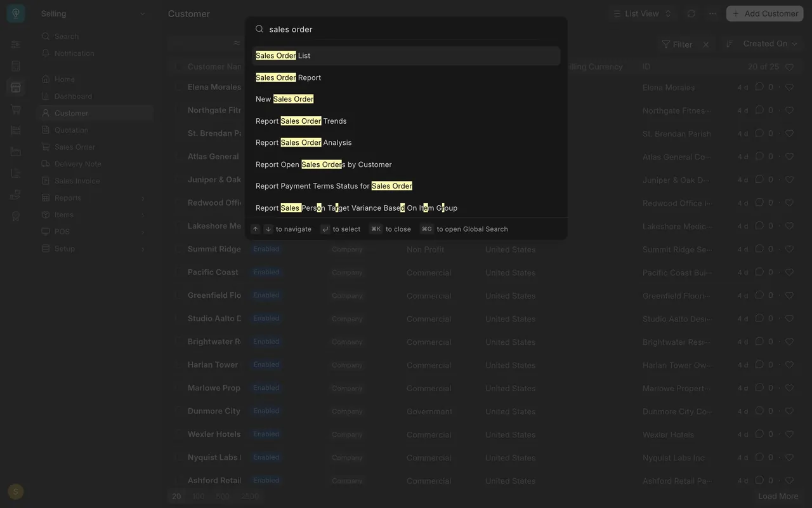Open Report Sales Order Analysis result
812x508 pixels.
click(406, 143)
